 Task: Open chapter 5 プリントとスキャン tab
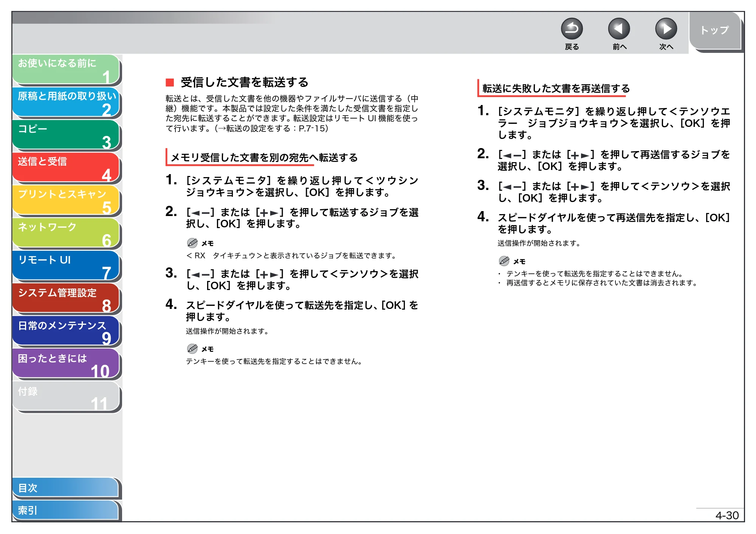tap(66, 201)
